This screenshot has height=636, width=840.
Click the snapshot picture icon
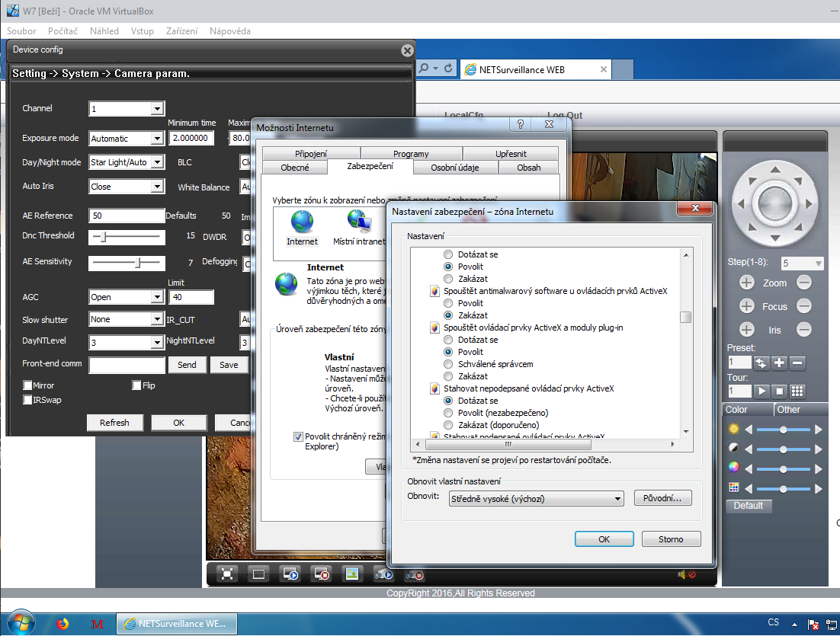352,574
